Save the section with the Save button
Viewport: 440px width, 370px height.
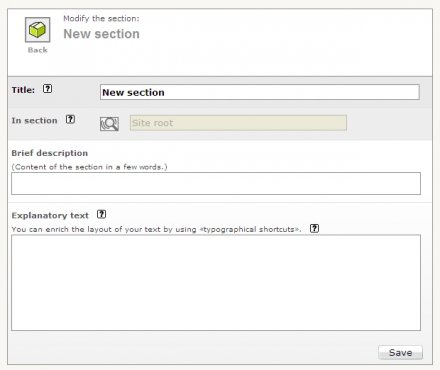(400, 352)
